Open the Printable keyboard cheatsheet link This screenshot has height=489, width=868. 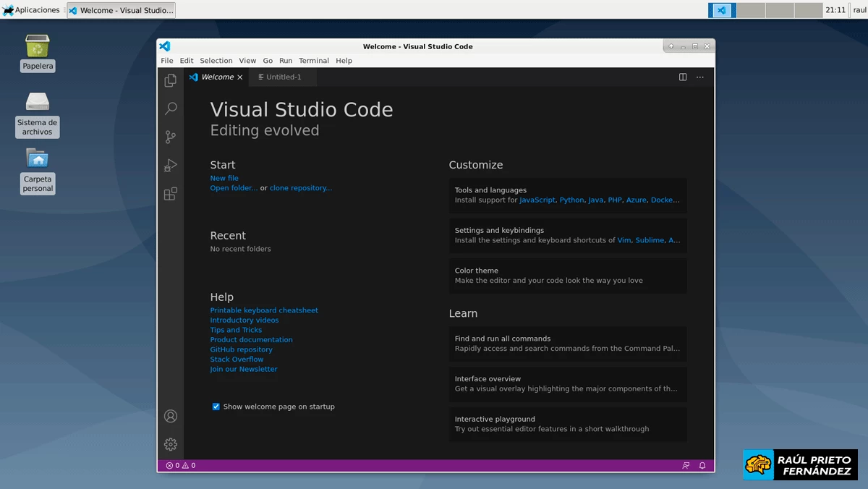pos(264,310)
